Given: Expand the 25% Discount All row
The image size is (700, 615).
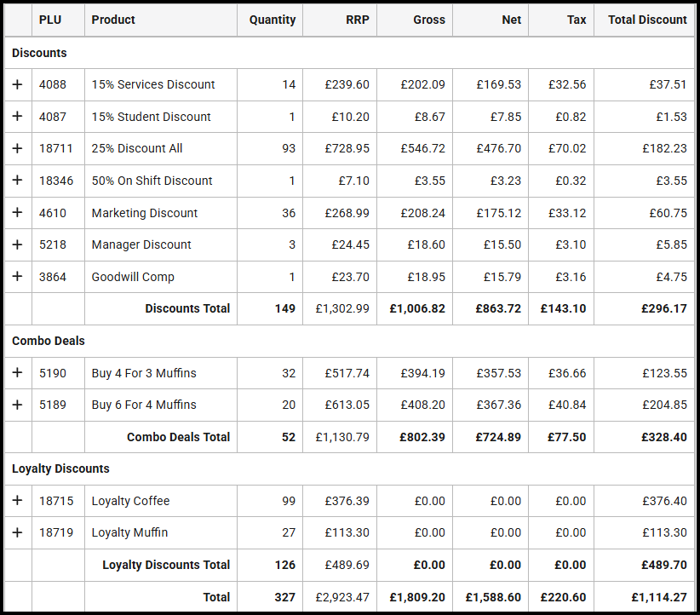Looking at the screenshot, I should (x=17, y=148).
